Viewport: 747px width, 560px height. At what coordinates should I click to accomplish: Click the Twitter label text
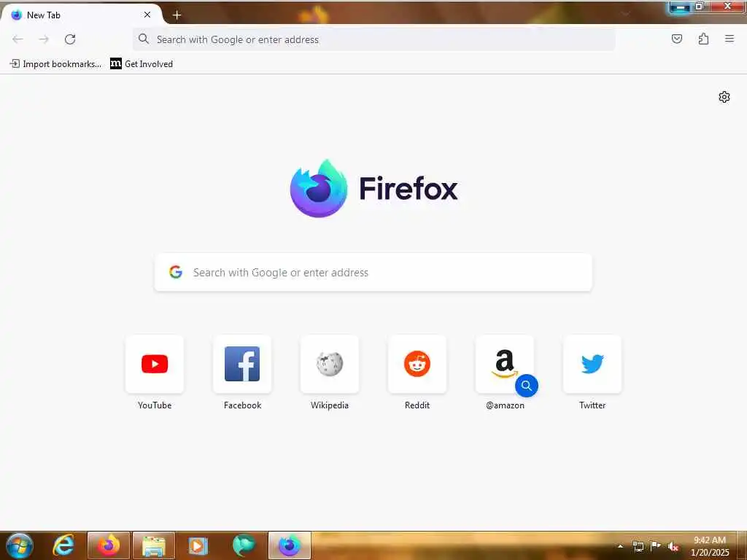point(592,405)
